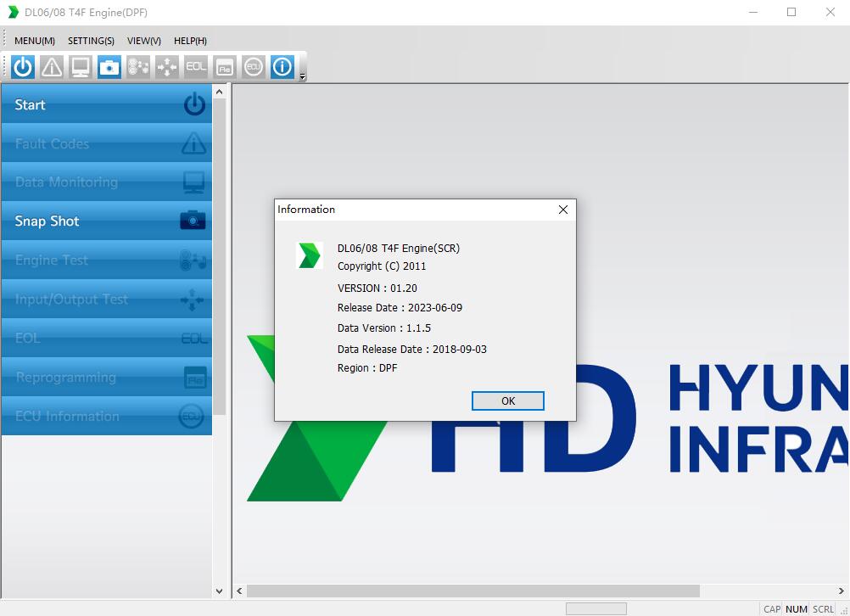Select Input/Output Test in the sidebar
Screen dimensions: 850x616
pyautogui.click(x=107, y=300)
